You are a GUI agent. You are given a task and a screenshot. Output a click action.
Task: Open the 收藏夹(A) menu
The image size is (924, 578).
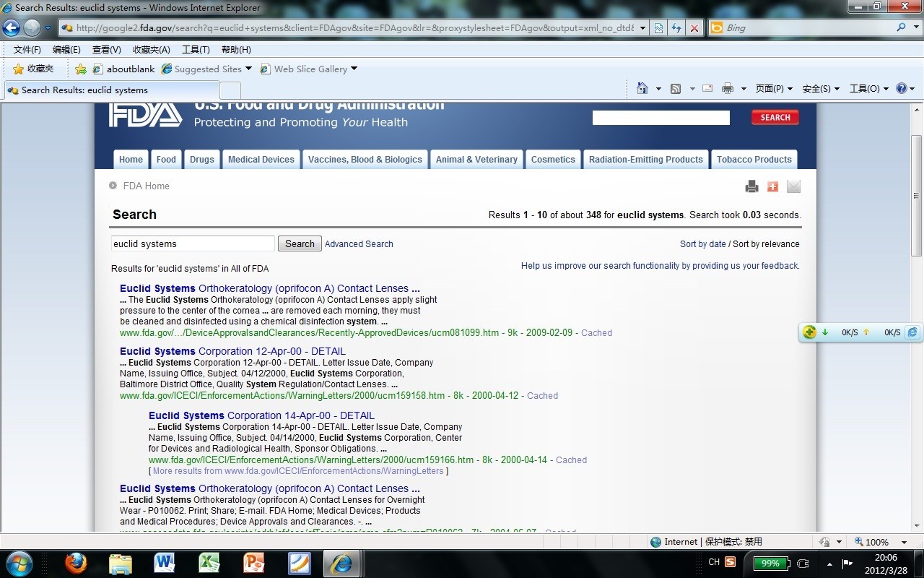(152, 50)
